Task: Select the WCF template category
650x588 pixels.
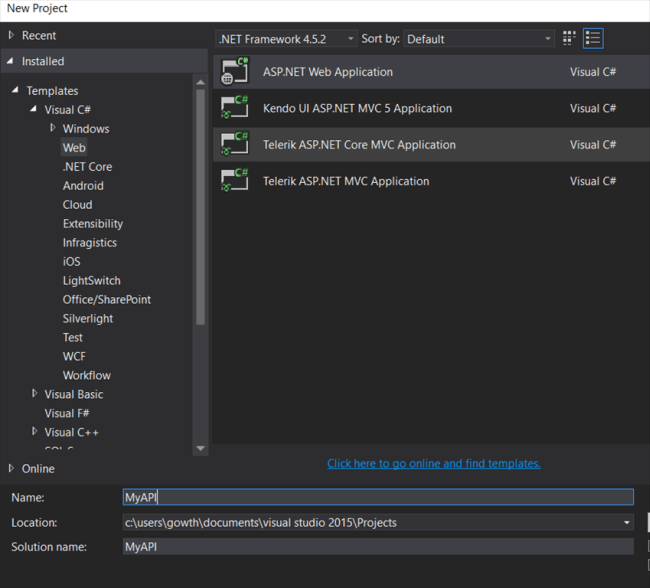Action: 74,357
